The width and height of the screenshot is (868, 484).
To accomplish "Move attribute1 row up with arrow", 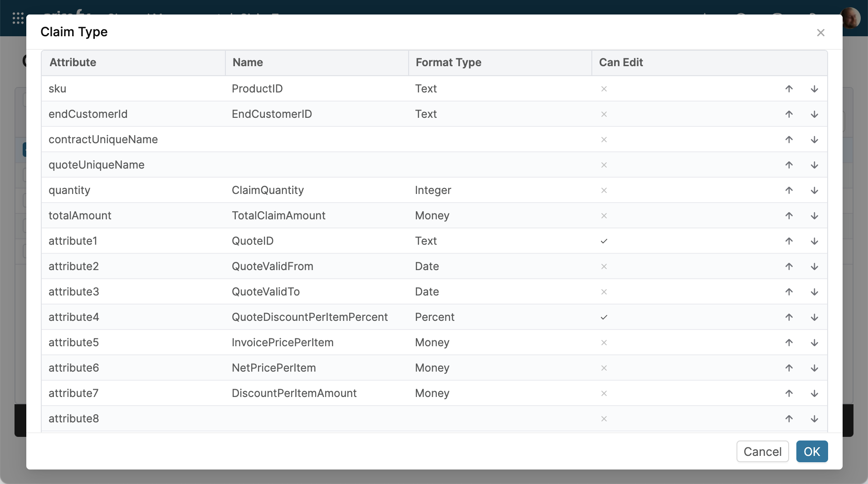I will (x=789, y=241).
